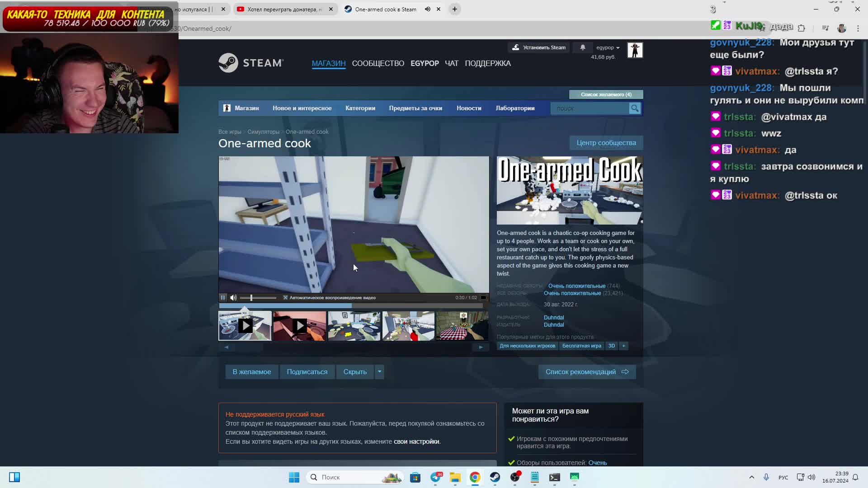Close the YouTube tab
Screen dimensions: 868x488
331,9
